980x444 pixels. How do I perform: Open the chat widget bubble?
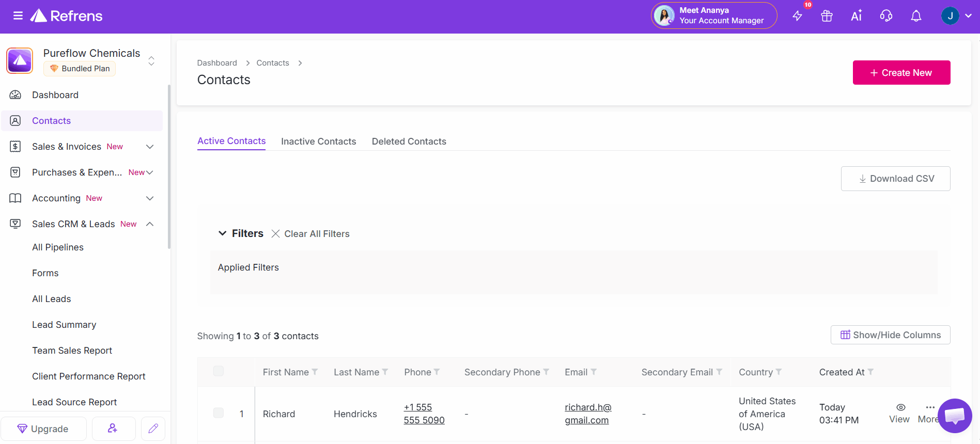955,415
